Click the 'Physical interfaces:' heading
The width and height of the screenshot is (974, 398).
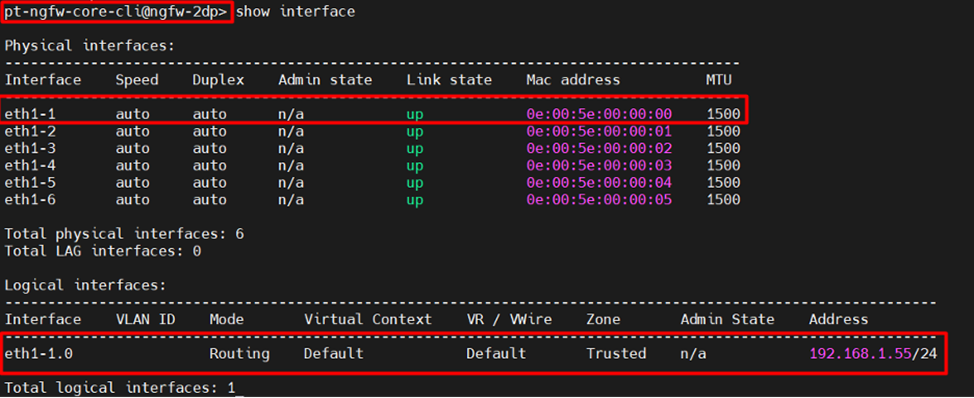pyautogui.click(x=90, y=45)
